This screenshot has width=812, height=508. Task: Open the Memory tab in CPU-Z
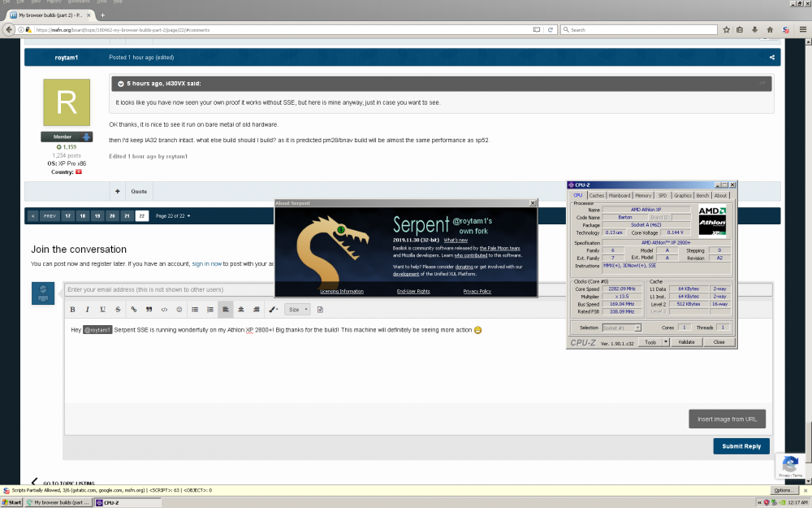643,195
